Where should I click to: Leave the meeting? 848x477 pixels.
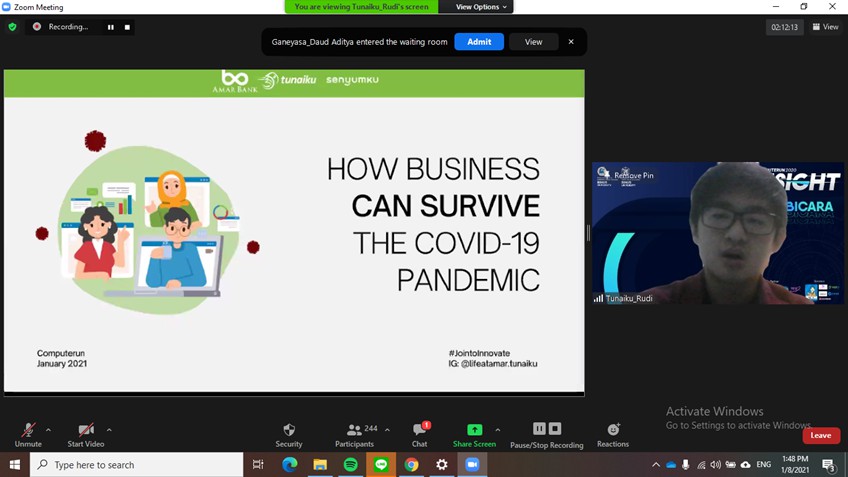[821, 435]
